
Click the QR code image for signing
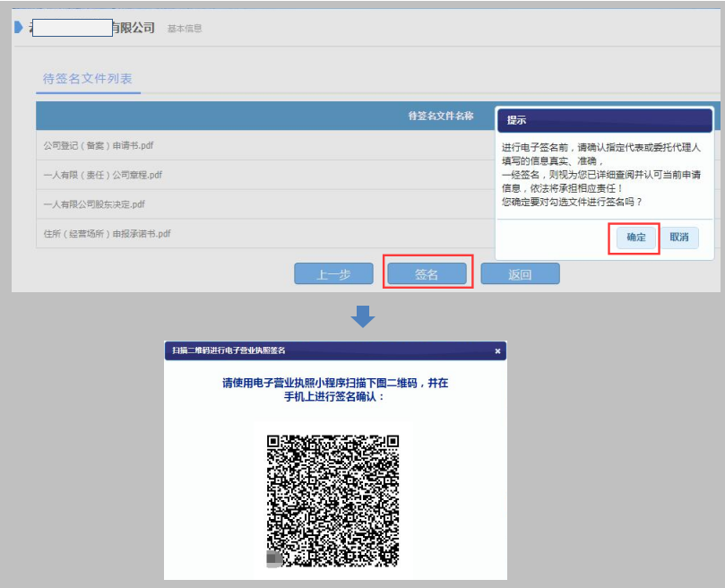pyautogui.click(x=332, y=500)
